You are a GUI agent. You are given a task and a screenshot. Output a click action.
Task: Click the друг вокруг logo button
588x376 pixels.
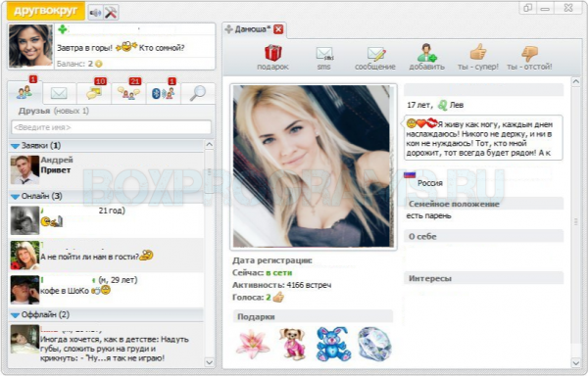[x=46, y=11]
